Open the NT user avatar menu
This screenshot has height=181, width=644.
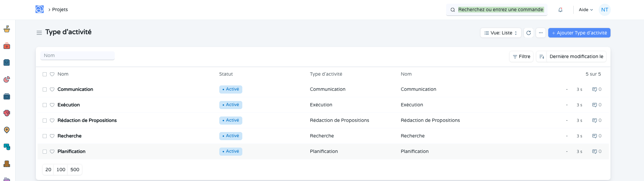[x=604, y=10]
